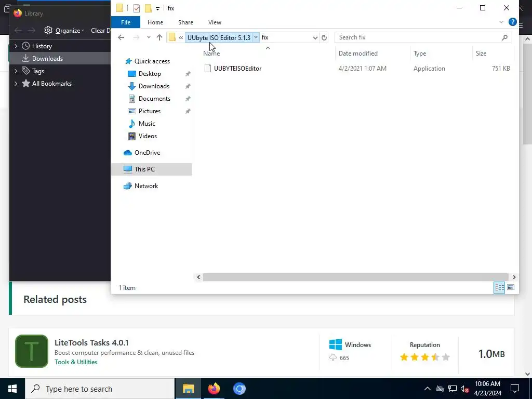Sort by Type column header
532x399 pixels.
tap(420, 54)
